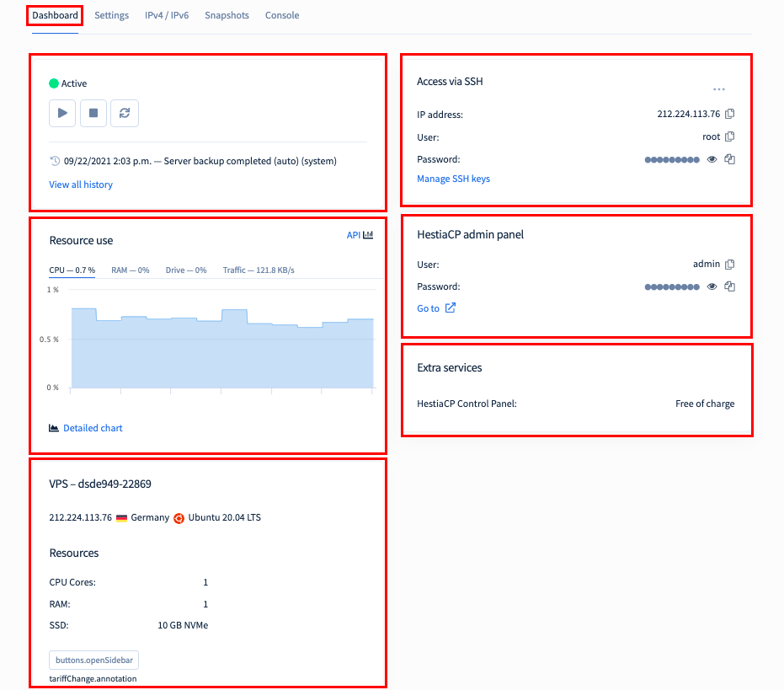Switch to the Settings tab

point(111,15)
